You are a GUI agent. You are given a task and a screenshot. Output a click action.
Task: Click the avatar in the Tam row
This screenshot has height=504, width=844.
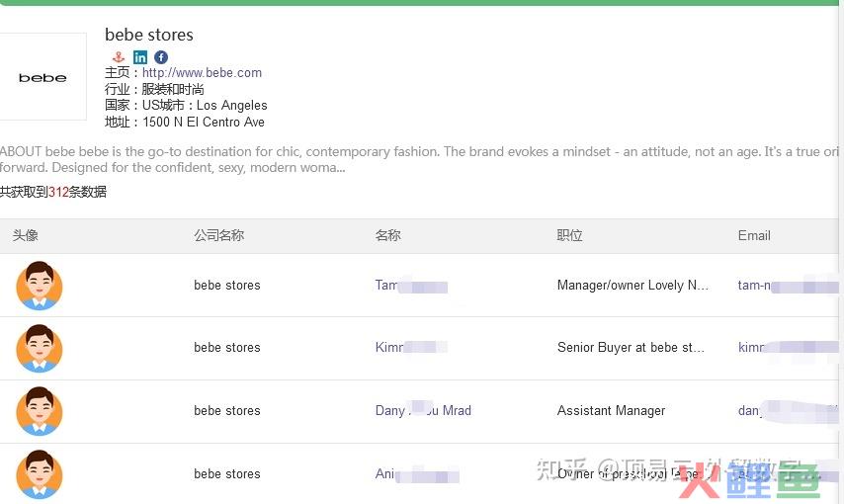[40, 286]
